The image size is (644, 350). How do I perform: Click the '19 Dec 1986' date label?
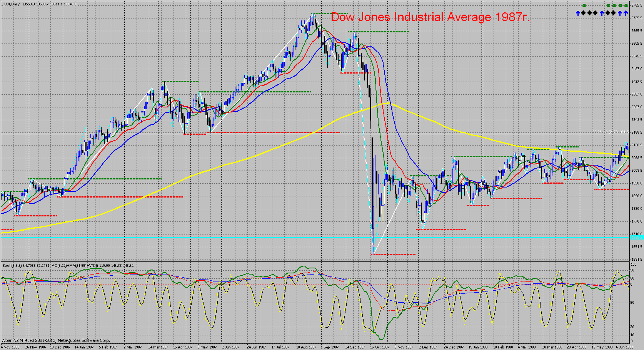click(60, 347)
